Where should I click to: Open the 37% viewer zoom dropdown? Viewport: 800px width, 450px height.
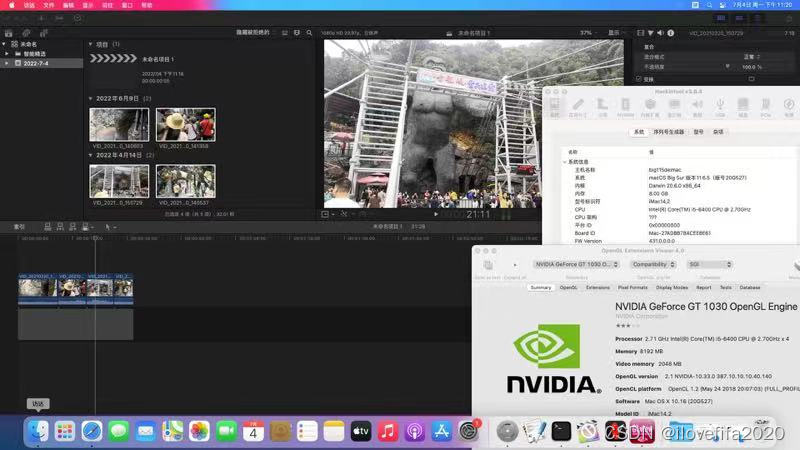[588, 33]
